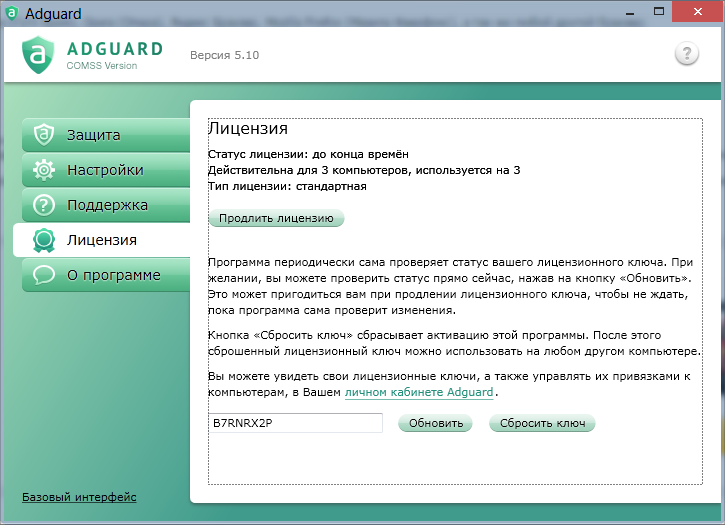The height and width of the screenshot is (525, 725).
Task: Switch to Базовый интерфейс link
Action: (79, 497)
